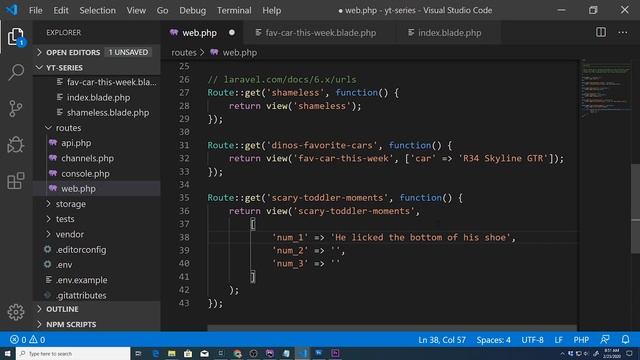The height and width of the screenshot is (360, 640).
Task: Open the Terminal menu
Action: coord(234,10)
